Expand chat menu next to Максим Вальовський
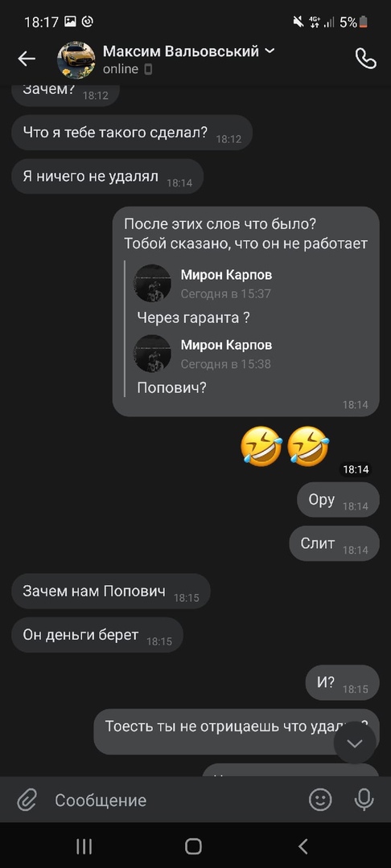Image resolution: width=391 pixels, height=868 pixels. 270,51
